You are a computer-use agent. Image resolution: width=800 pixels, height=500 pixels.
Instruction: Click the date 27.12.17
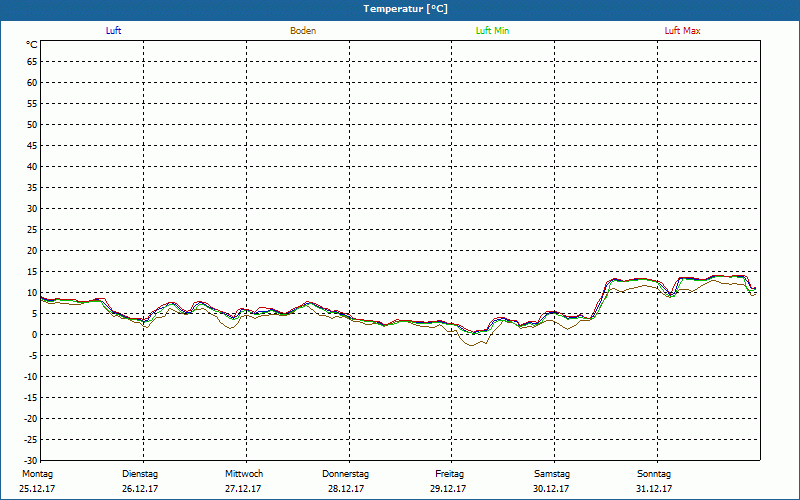pyautogui.click(x=243, y=489)
